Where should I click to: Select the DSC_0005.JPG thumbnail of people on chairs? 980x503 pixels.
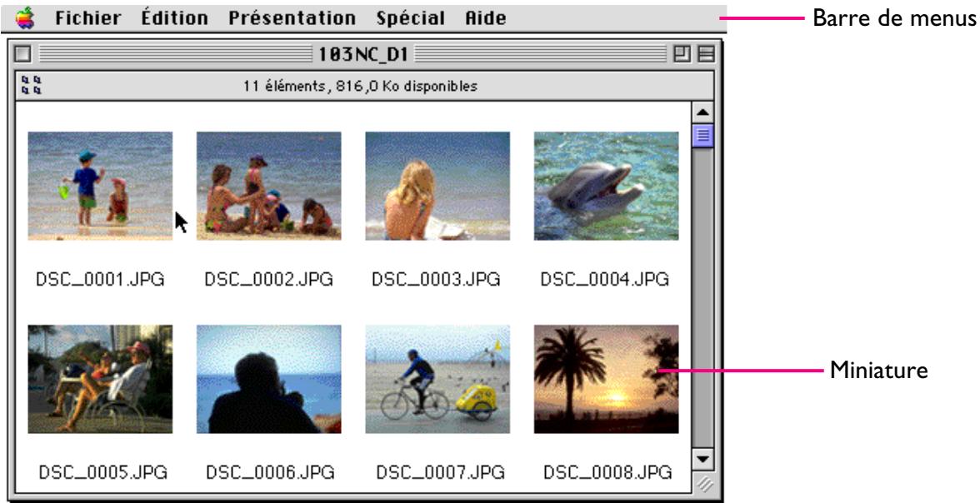click(100, 379)
